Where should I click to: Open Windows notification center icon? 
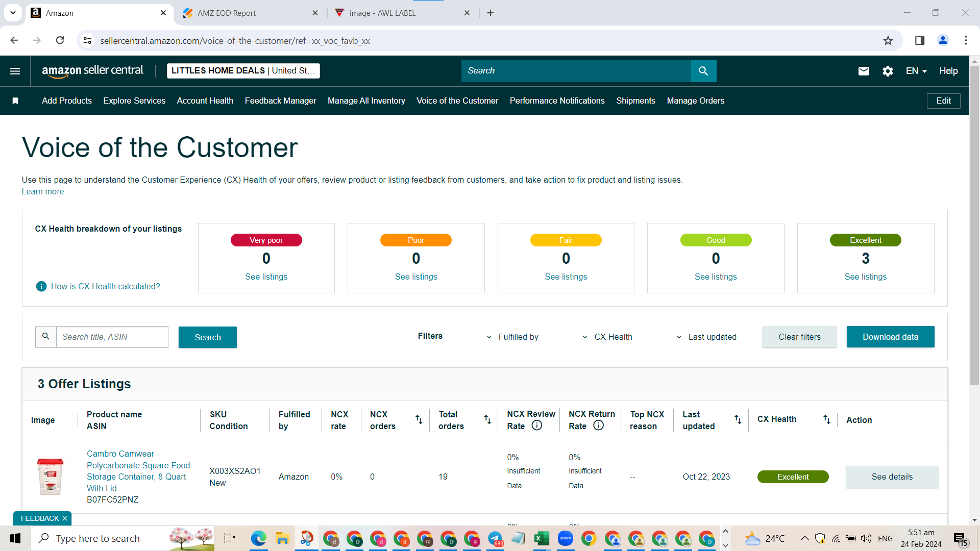961,539
